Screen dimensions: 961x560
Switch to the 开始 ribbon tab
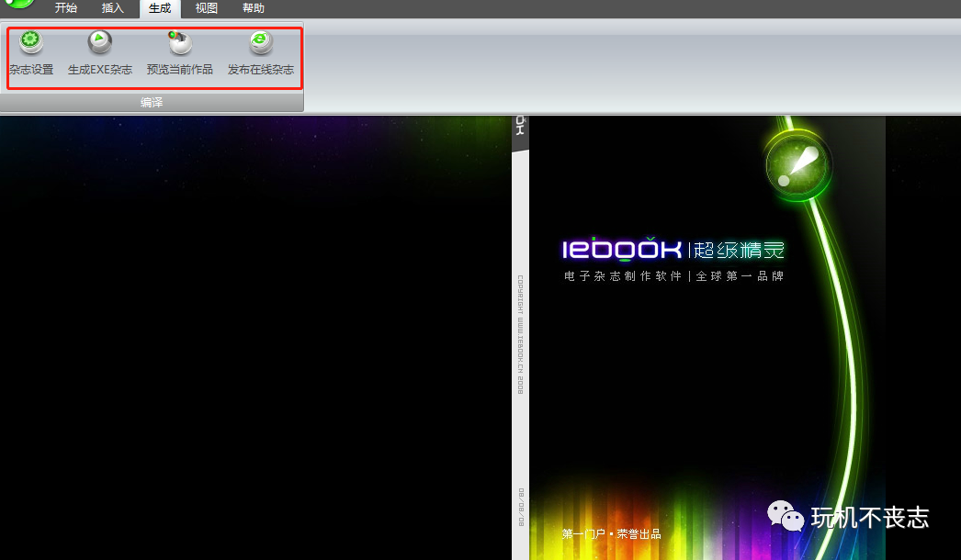tap(66, 8)
